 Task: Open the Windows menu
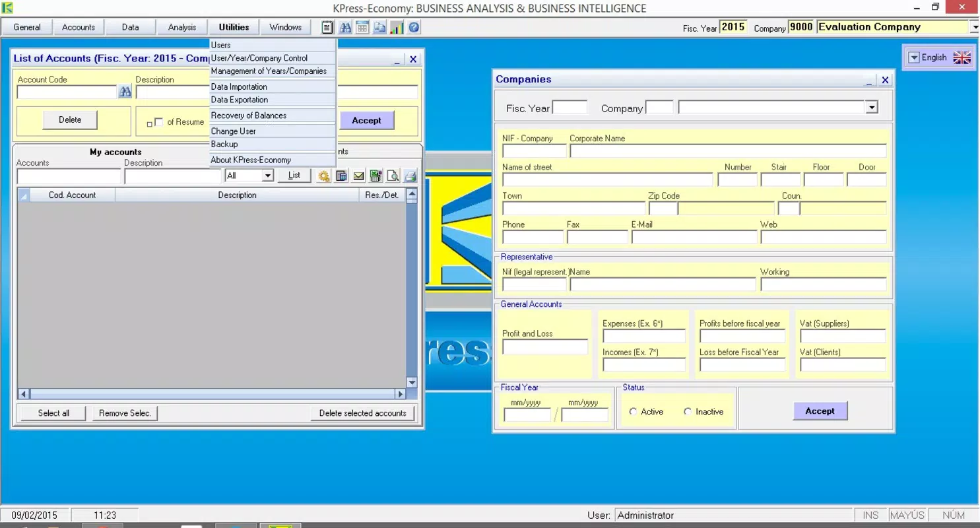285,27
